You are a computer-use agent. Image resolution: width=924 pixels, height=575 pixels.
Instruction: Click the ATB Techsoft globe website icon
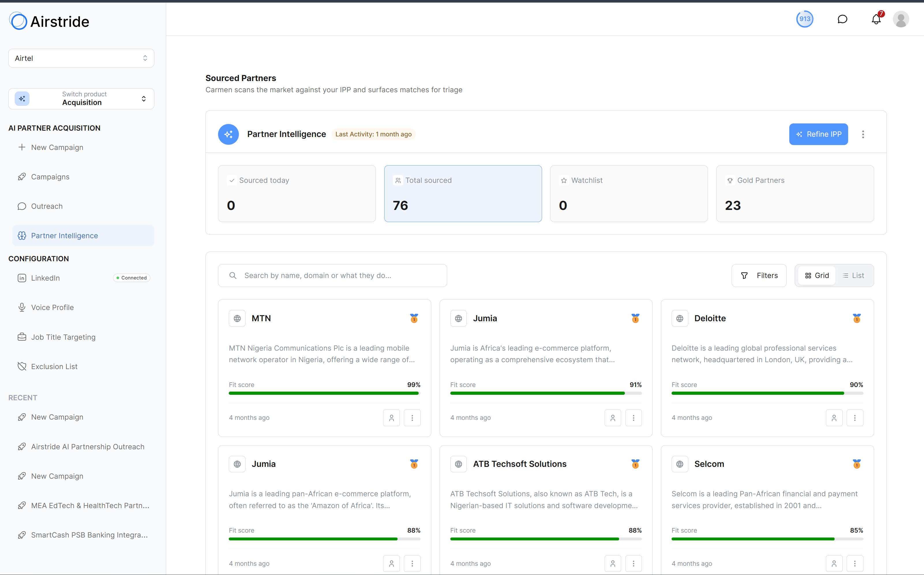tap(458, 464)
